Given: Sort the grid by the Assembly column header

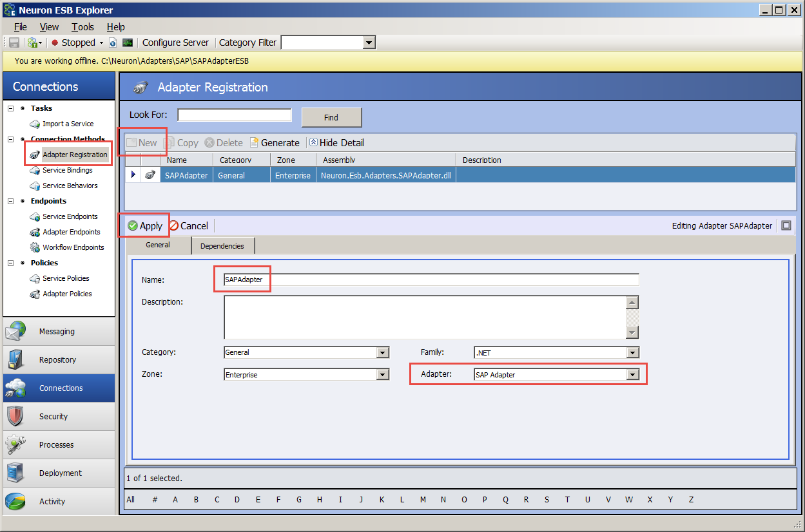Looking at the screenshot, I should click(x=386, y=160).
